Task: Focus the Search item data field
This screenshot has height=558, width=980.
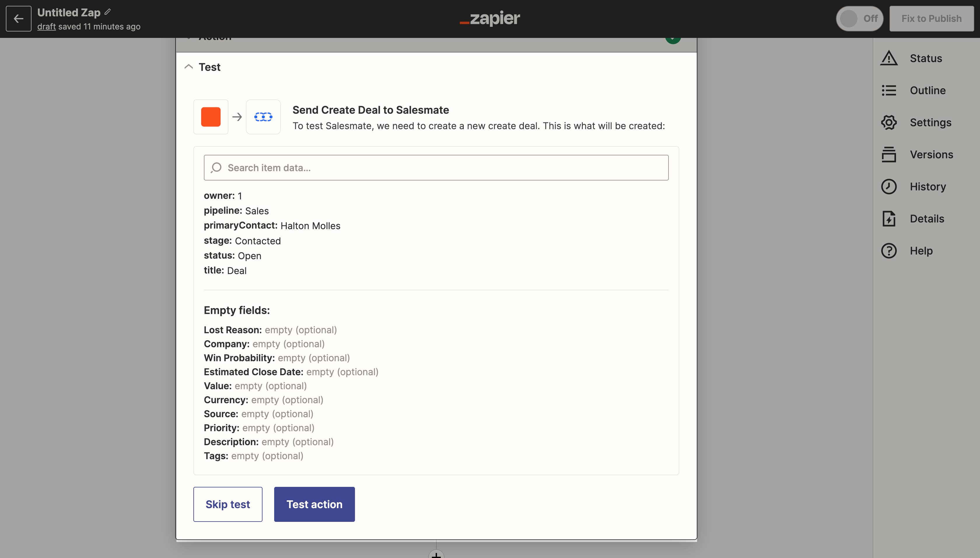Action: [436, 167]
